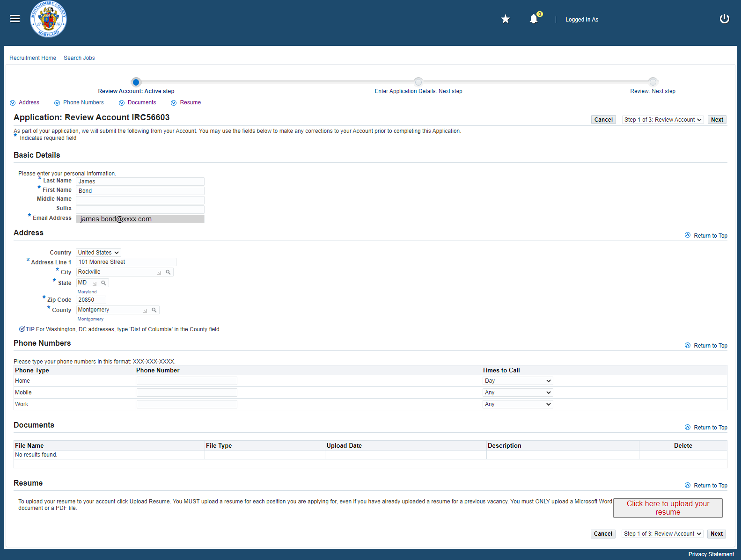The height and width of the screenshot is (560, 741).
Task: Open the notifications bell
Action: 534,19
